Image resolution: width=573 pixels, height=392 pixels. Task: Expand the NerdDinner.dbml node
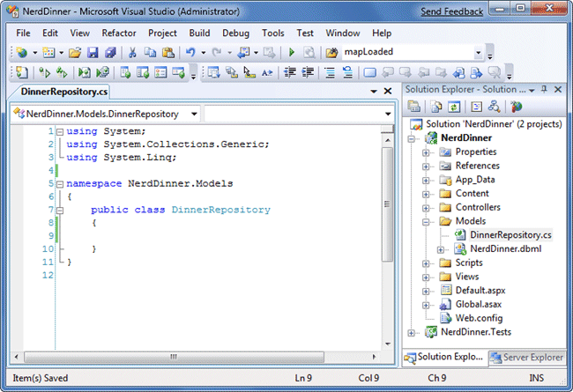pos(441,250)
